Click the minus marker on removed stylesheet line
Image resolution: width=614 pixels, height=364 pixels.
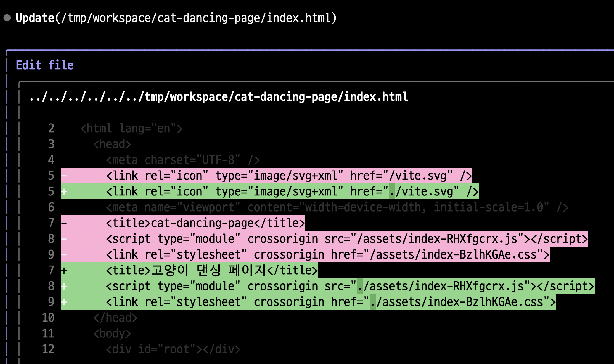(x=64, y=255)
